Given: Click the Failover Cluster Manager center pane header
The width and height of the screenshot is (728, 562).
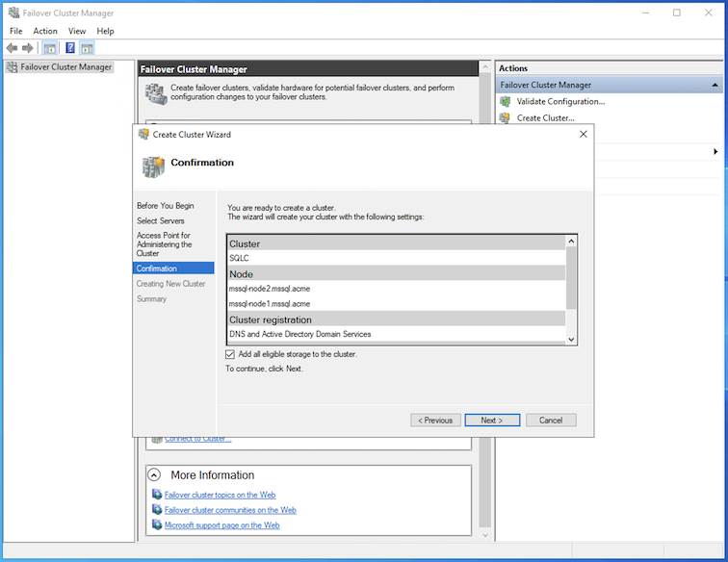Looking at the screenshot, I should 308,69.
